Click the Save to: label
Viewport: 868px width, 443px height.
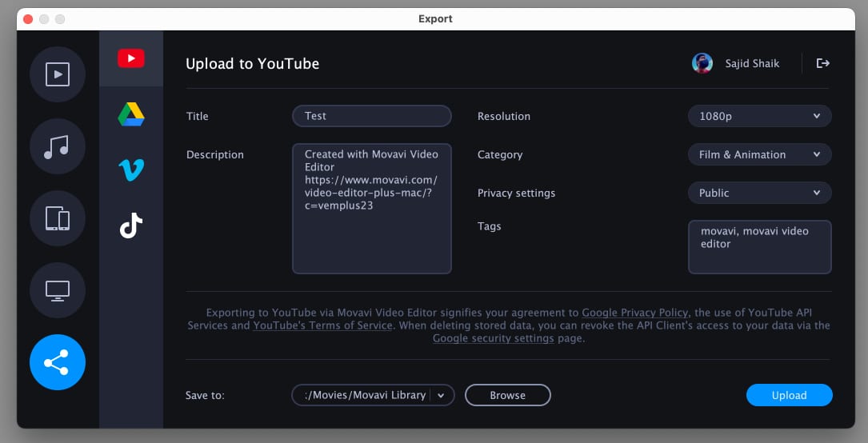(206, 396)
